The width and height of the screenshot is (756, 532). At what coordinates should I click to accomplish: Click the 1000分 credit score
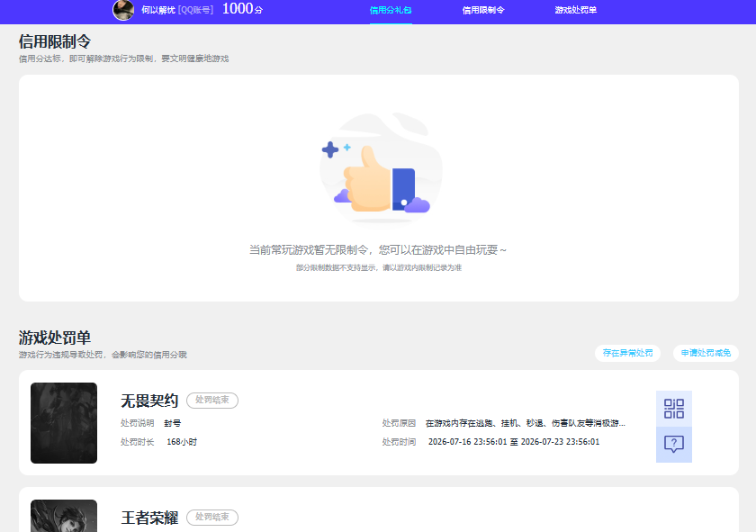242,9
